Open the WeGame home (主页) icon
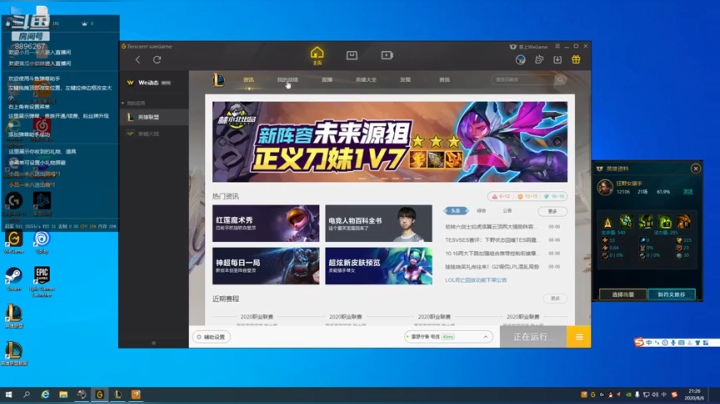 point(317,56)
